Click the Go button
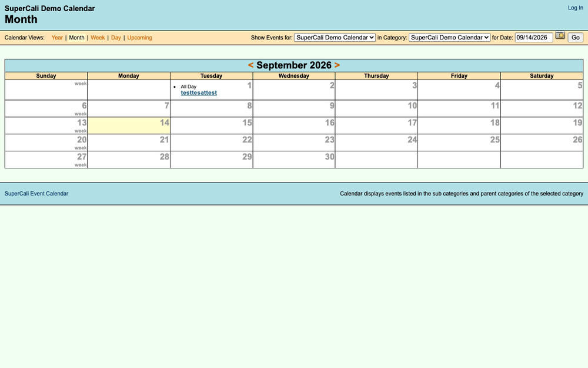The image size is (588, 368). click(575, 38)
